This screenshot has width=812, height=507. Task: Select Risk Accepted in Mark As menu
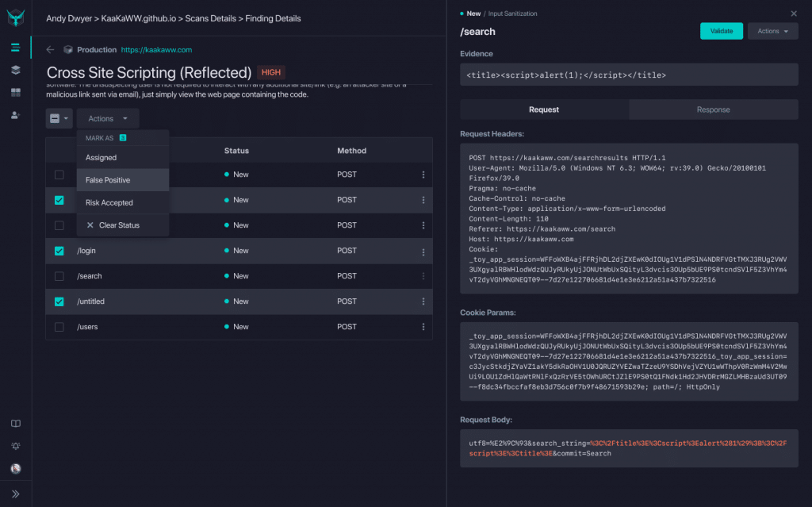[123, 202]
